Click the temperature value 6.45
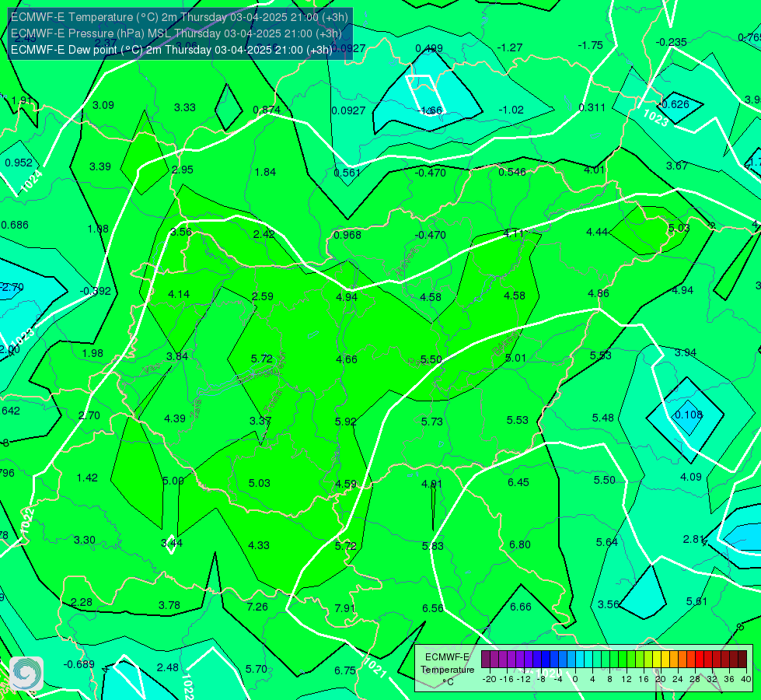This screenshot has height=700, width=761. click(518, 482)
